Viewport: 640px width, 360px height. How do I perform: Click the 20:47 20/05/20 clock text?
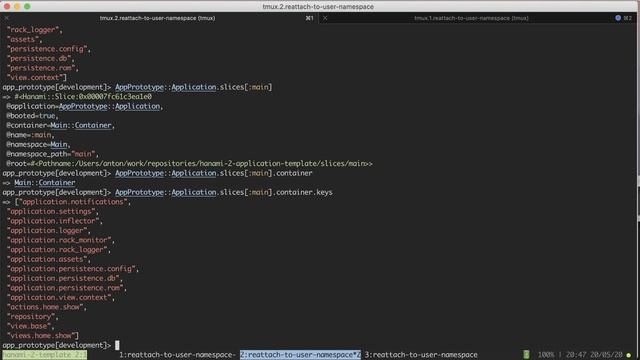(x=594, y=355)
